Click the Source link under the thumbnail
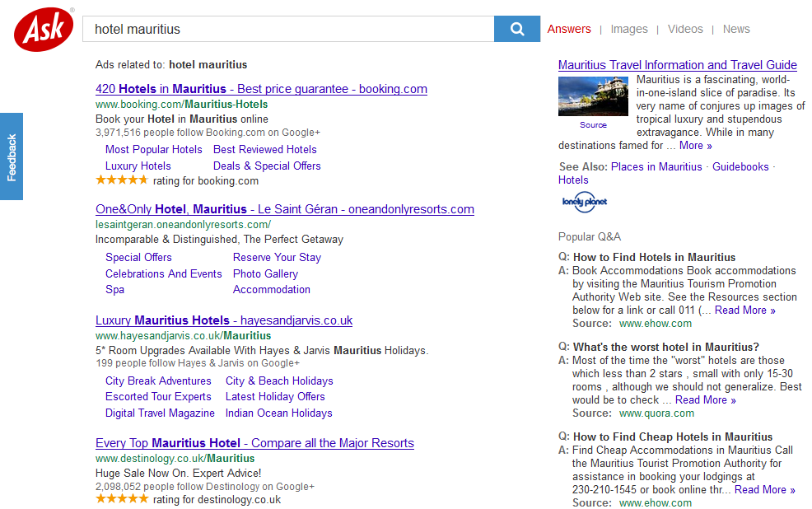This screenshot has width=812, height=509. click(x=593, y=125)
